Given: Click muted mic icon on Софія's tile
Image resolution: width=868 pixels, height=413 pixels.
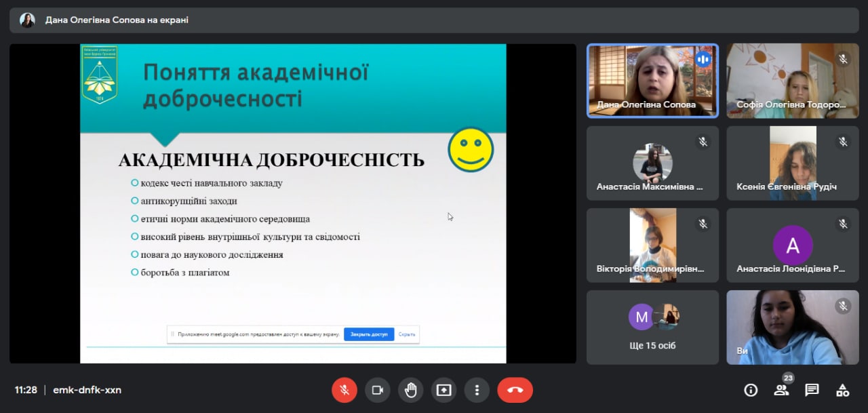Looking at the screenshot, I should click(843, 59).
